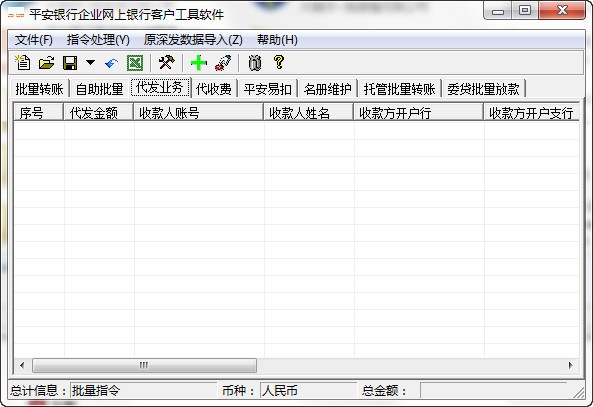Click the Save floppy disk icon
This screenshot has height=407, width=593.
pyautogui.click(x=70, y=63)
